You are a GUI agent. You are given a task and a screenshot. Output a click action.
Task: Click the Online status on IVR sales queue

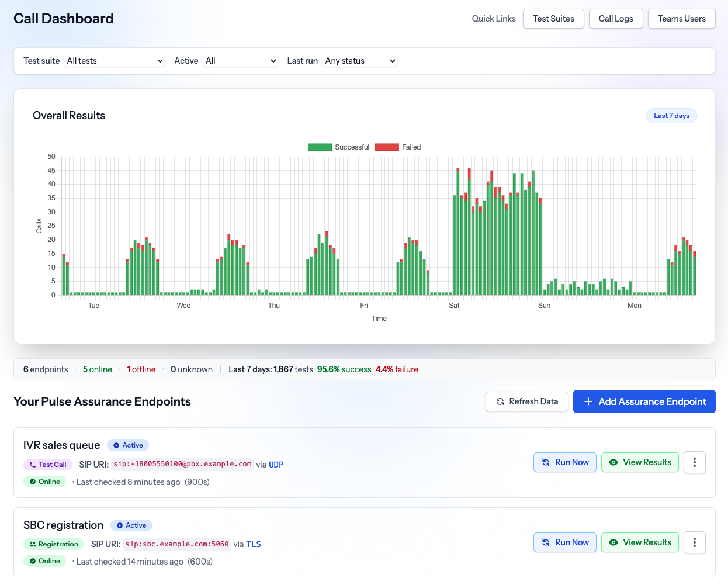pyautogui.click(x=44, y=482)
